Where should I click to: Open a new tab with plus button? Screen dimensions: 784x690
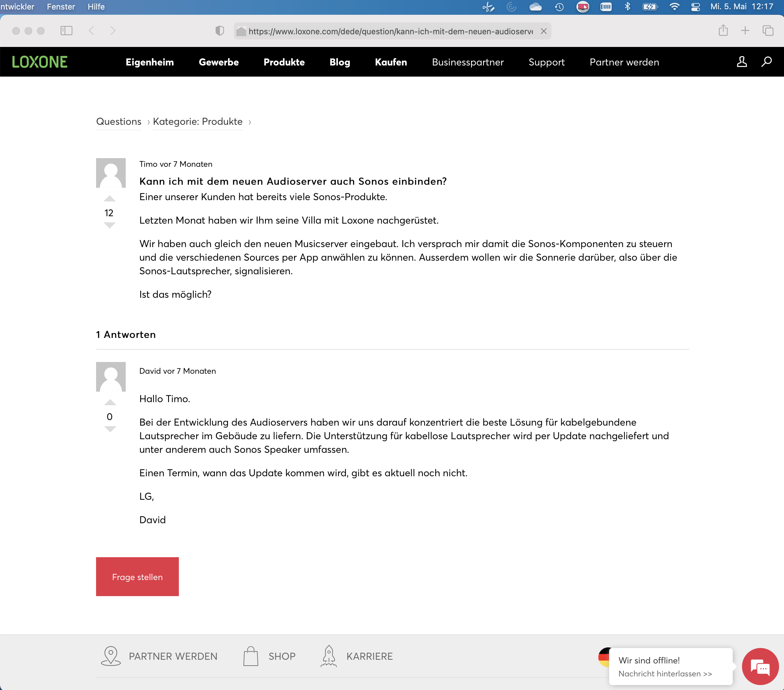[x=745, y=31]
